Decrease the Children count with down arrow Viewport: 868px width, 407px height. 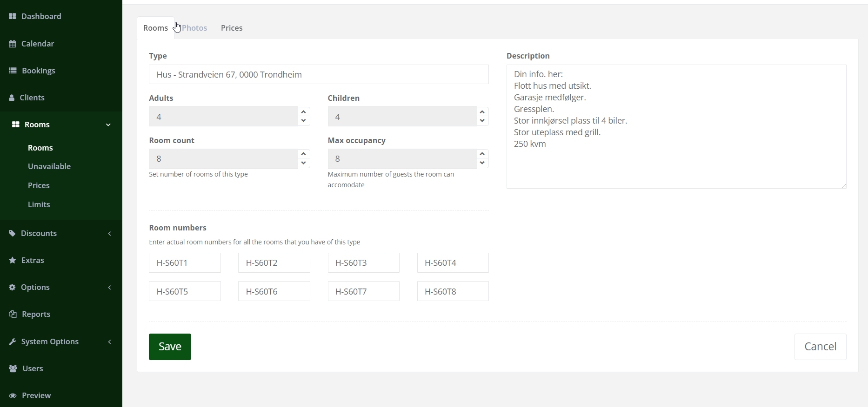[x=482, y=121]
